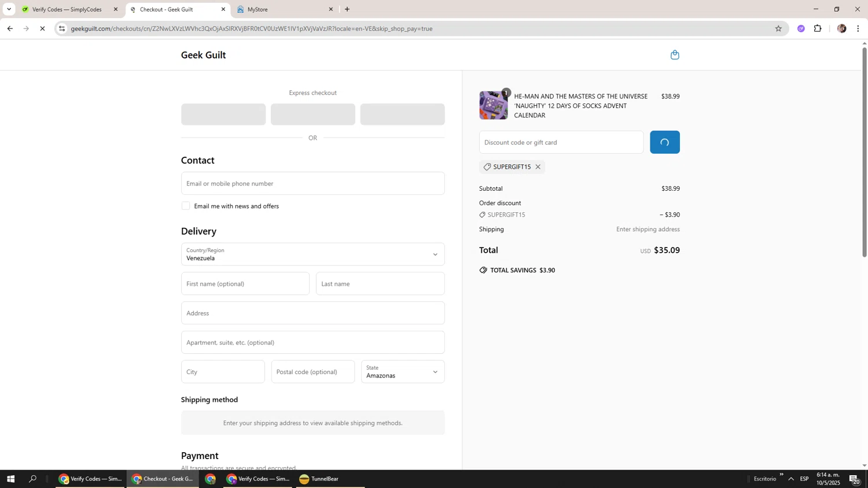Open the State dropdown showing Amazonas

(x=403, y=372)
